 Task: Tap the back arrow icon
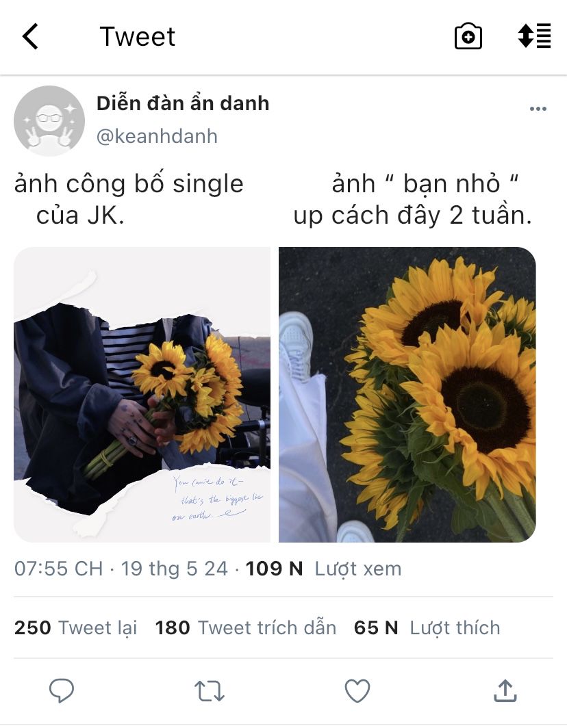point(30,36)
